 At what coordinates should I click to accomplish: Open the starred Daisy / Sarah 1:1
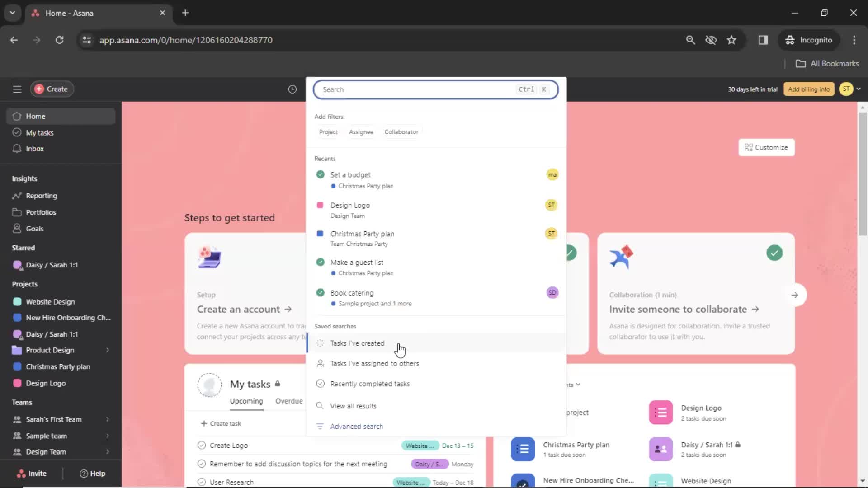click(61, 265)
